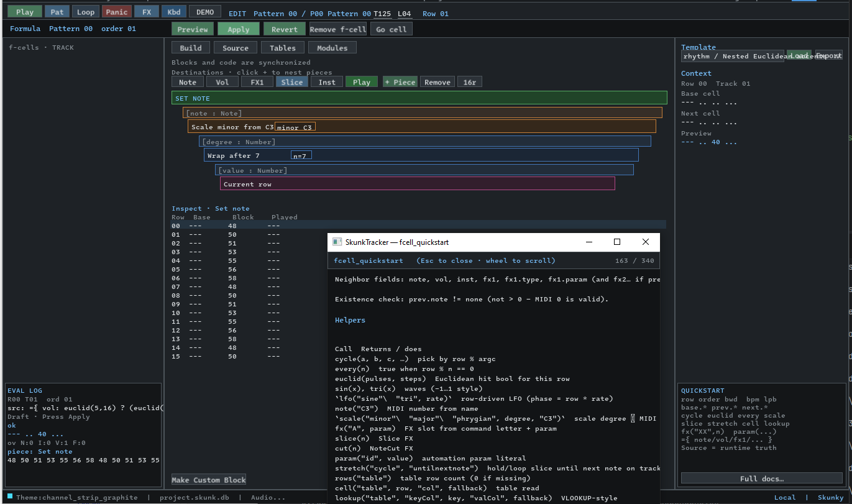852x504 pixels.
Task: Open the Tables tab
Action: (283, 48)
